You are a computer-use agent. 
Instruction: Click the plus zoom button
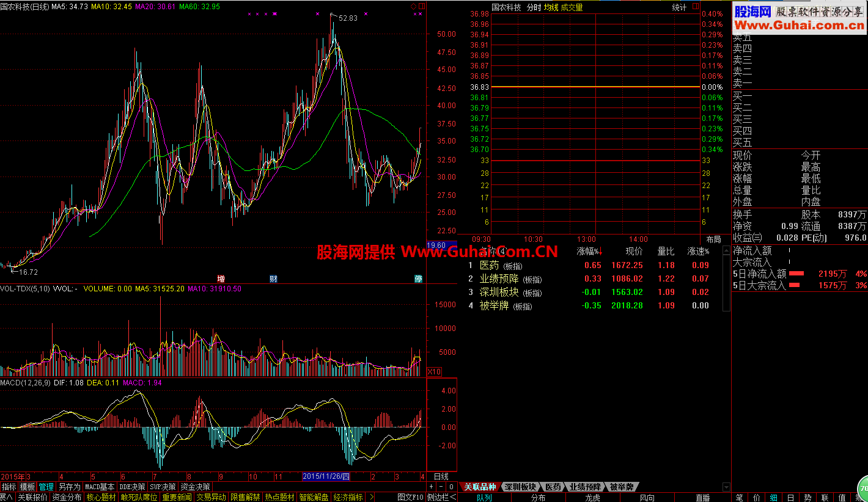(432, 487)
